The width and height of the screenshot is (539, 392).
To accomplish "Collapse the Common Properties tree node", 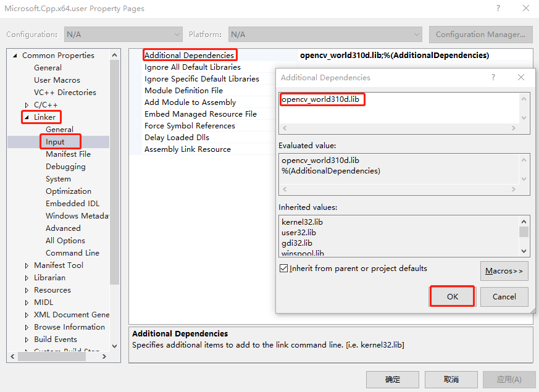I will [x=15, y=56].
